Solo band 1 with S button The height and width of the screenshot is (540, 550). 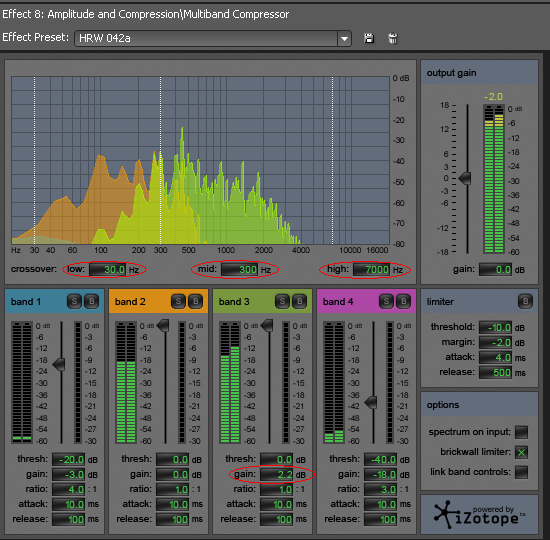point(74,301)
